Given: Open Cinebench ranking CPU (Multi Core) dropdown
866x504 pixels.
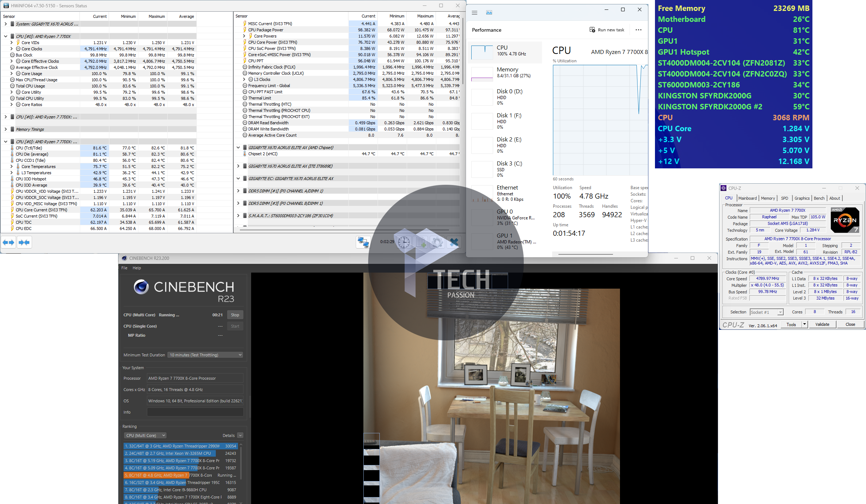Looking at the screenshot, I should pyautogui.click(x=145, y=435).
